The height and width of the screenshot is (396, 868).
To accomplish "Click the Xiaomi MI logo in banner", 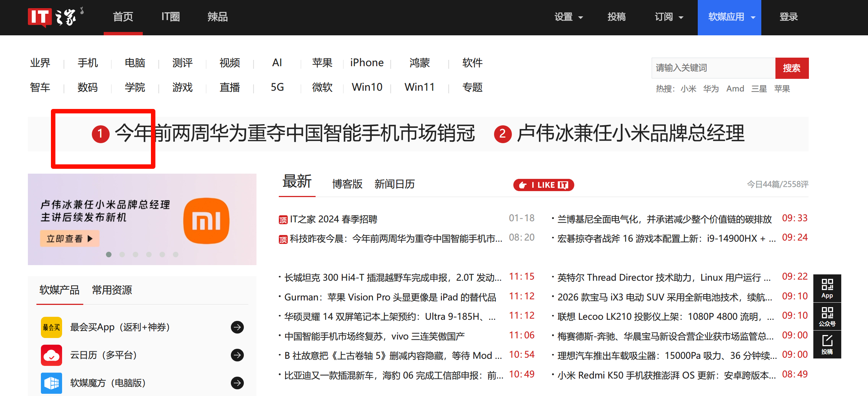I will [206, 221].
